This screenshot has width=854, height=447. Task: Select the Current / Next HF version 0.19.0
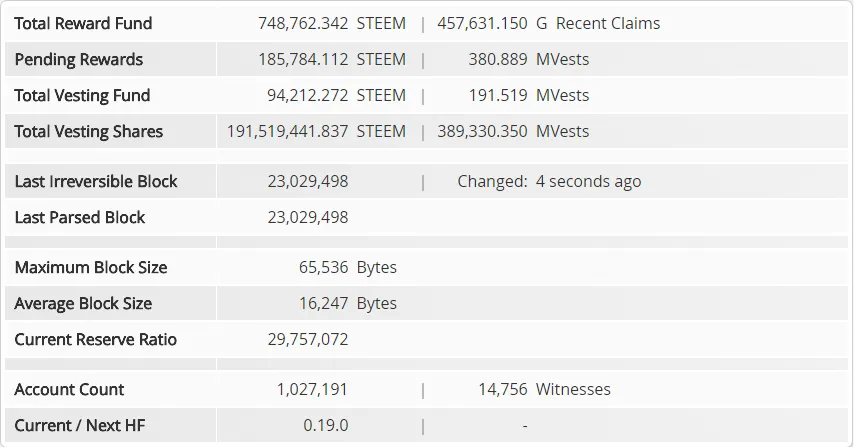coord(326,425)
